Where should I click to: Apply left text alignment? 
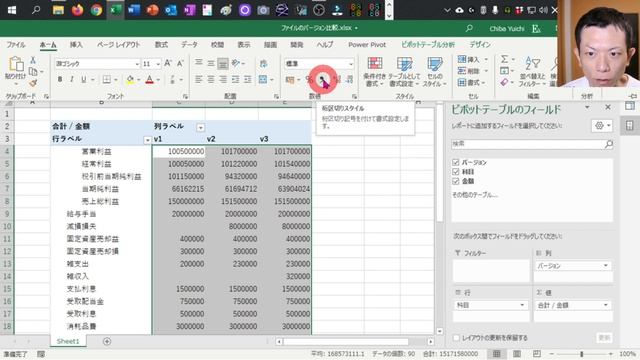[x=199, y=79]
